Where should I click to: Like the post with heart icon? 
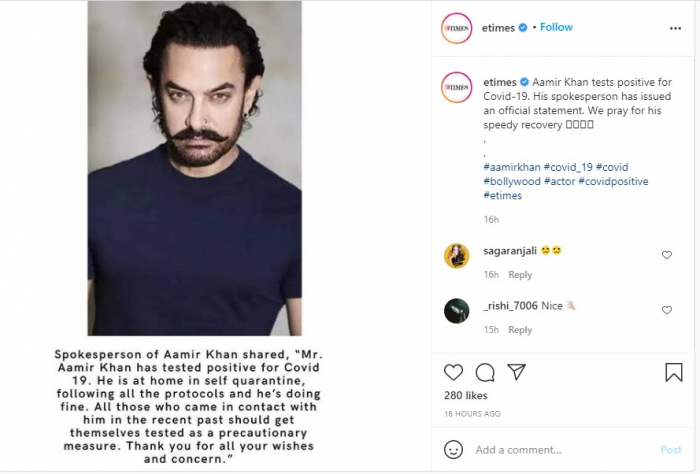(x=453, y=372)
